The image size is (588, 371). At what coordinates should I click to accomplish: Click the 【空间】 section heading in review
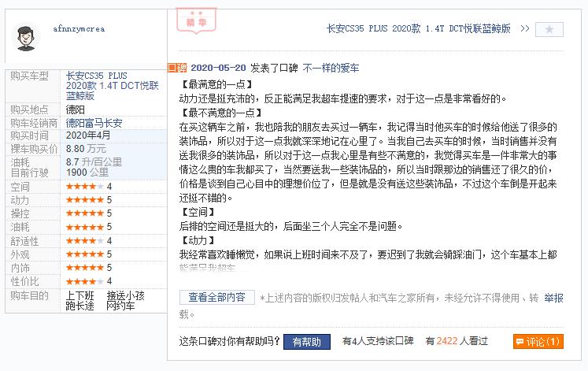(198, 213)
